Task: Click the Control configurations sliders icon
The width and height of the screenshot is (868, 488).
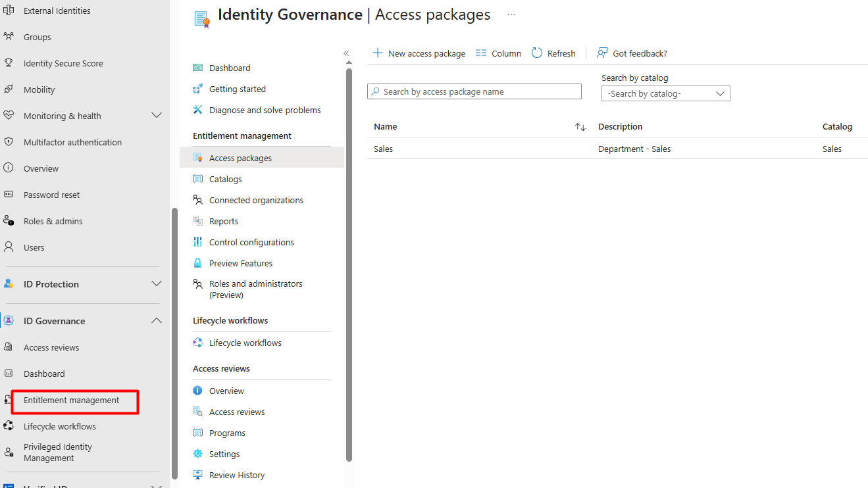Action: [x=197, y=242]
